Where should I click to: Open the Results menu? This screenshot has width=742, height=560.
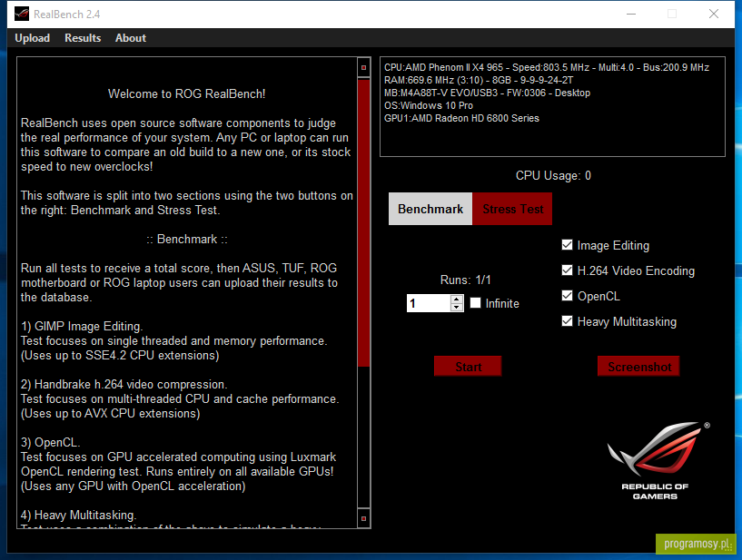[x=83, y=38]
